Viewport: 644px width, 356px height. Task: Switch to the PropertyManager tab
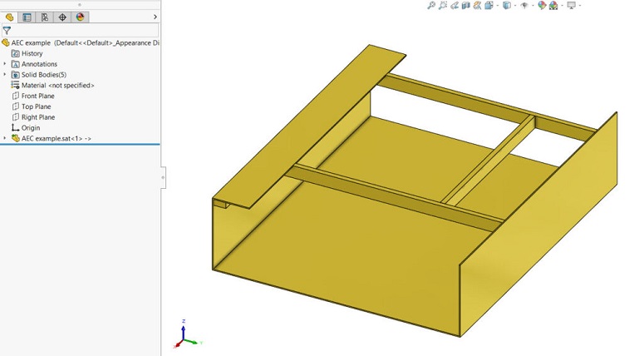coord(27,17)
